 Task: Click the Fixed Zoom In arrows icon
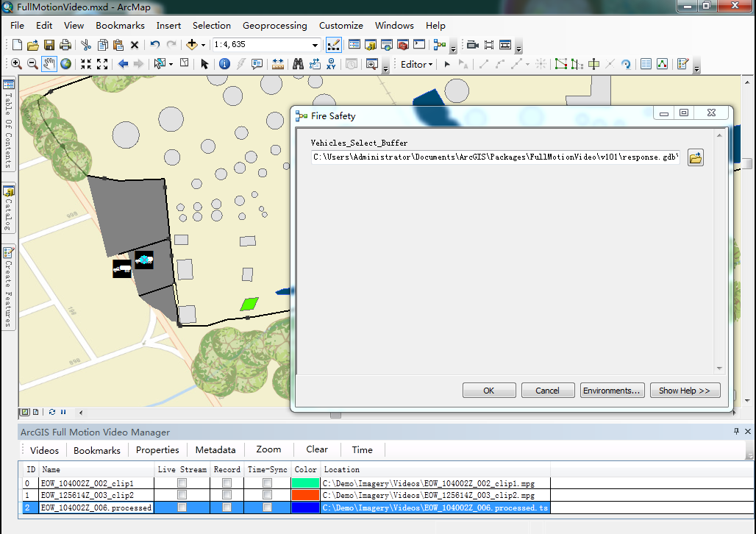[x=86, y=64]
